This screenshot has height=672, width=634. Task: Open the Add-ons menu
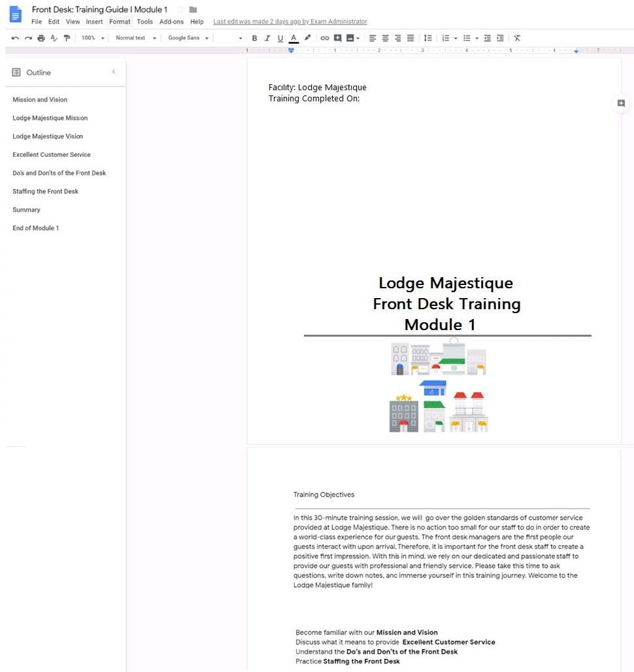(171, 22)
